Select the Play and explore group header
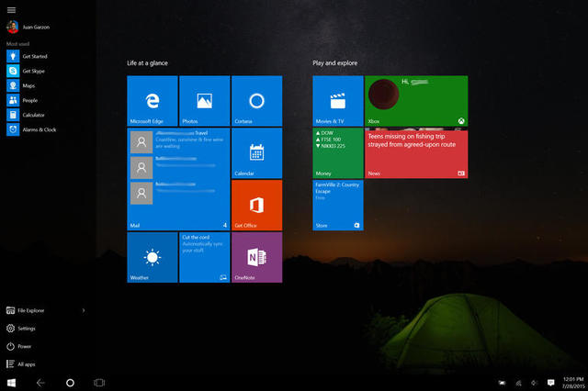 point(334,63)
